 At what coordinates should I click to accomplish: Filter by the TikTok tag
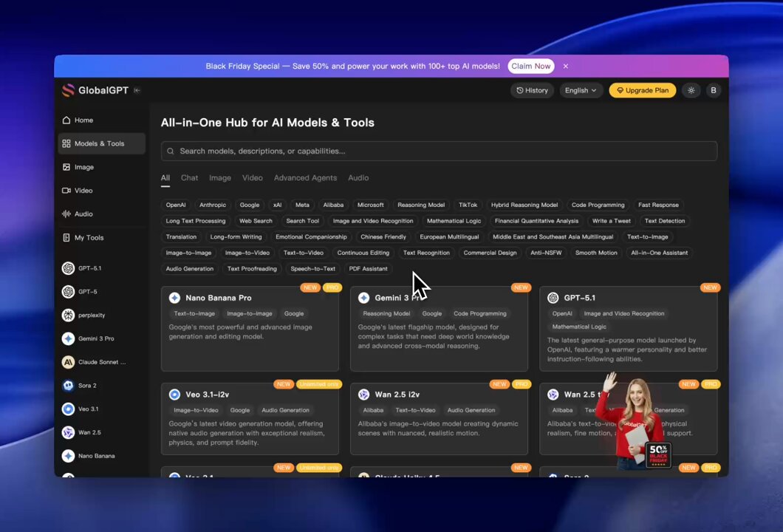tap(468, 205)
